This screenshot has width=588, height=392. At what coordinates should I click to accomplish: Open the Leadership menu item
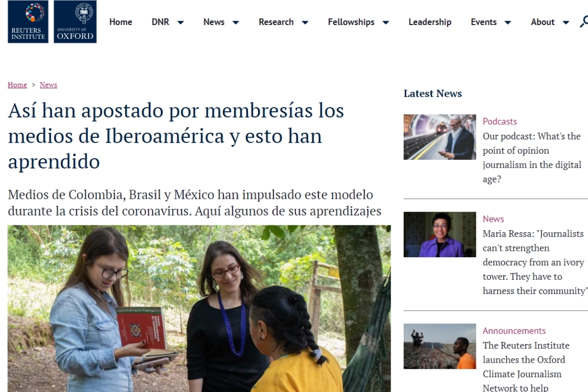tap(430, 22)
